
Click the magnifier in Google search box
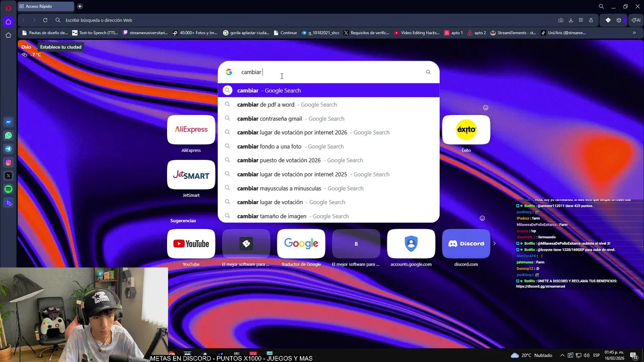(x=428, y=72)
